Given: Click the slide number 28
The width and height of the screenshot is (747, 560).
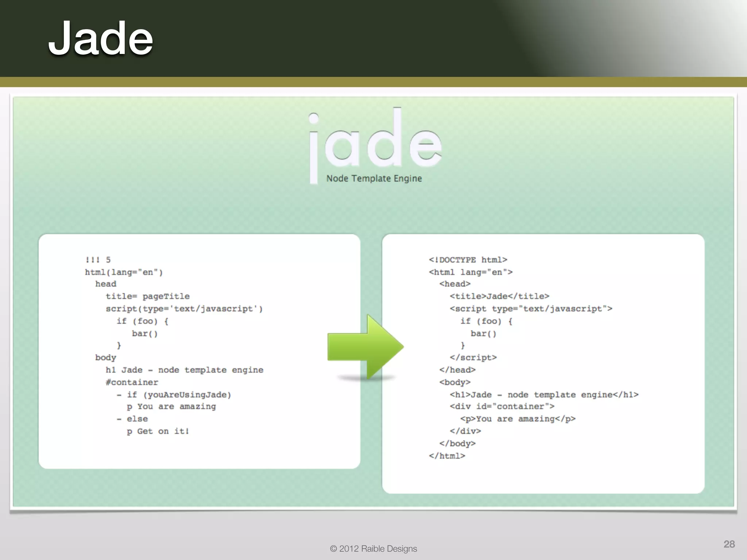Looking at the screenshot, I should (729, 544).
